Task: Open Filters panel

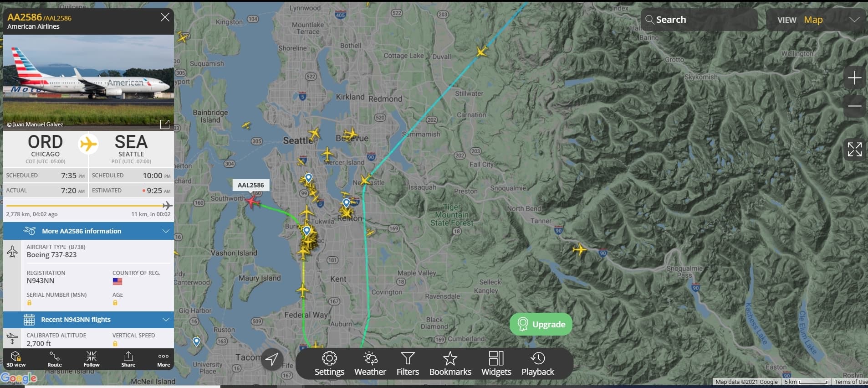Action: 408,364
